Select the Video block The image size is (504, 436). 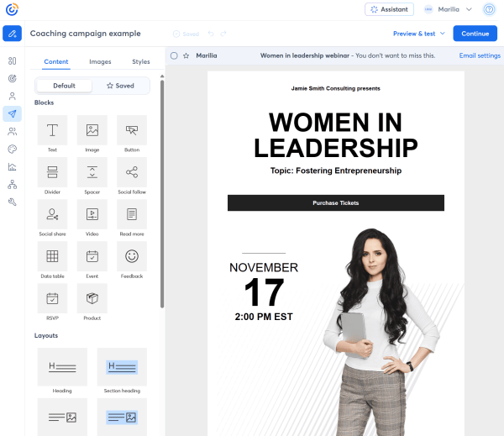pos(92,214)
